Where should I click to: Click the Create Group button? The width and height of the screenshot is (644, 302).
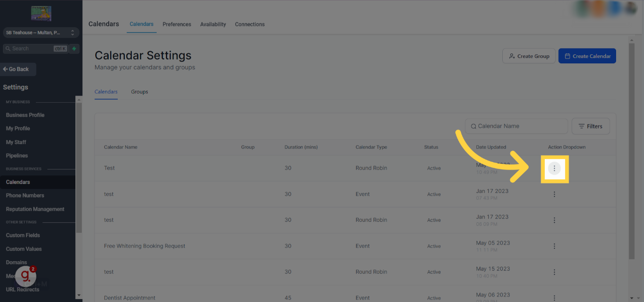pos(529,56)
